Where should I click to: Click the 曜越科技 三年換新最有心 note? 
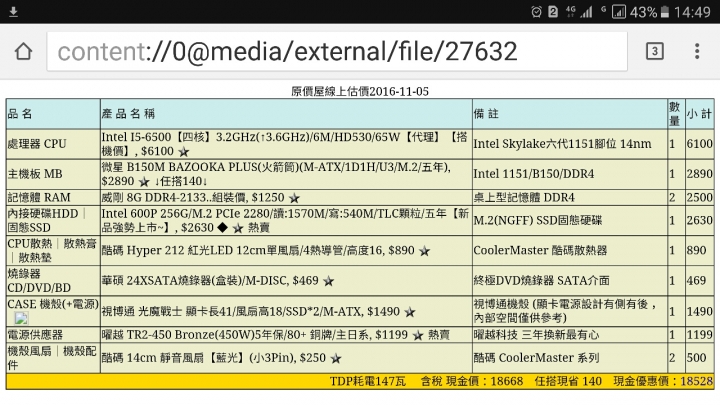click(x=536, y=335)
